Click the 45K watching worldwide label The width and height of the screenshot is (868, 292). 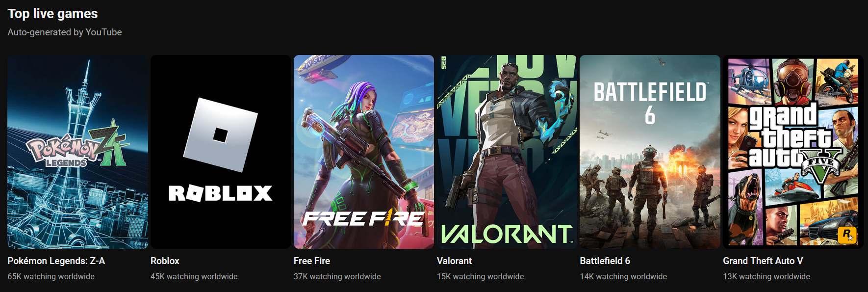tap(194, 277)
